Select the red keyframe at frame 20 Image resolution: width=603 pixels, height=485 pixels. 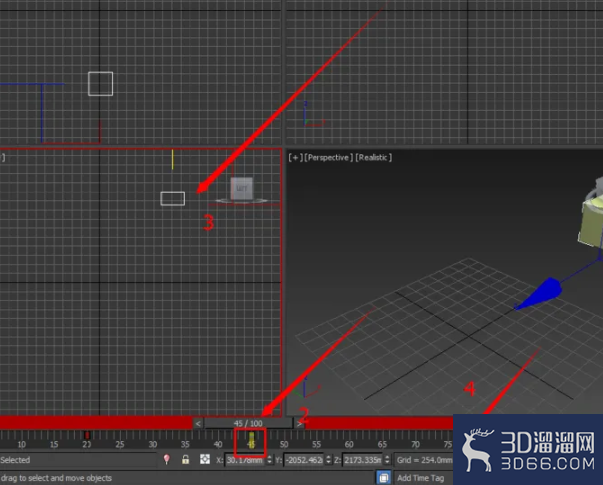click(87, 435)
